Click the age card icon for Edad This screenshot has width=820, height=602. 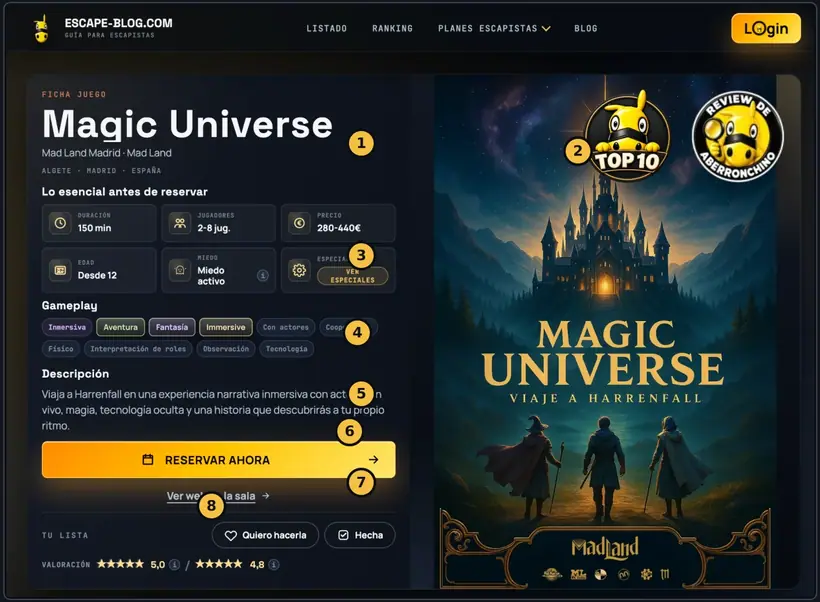60,270
